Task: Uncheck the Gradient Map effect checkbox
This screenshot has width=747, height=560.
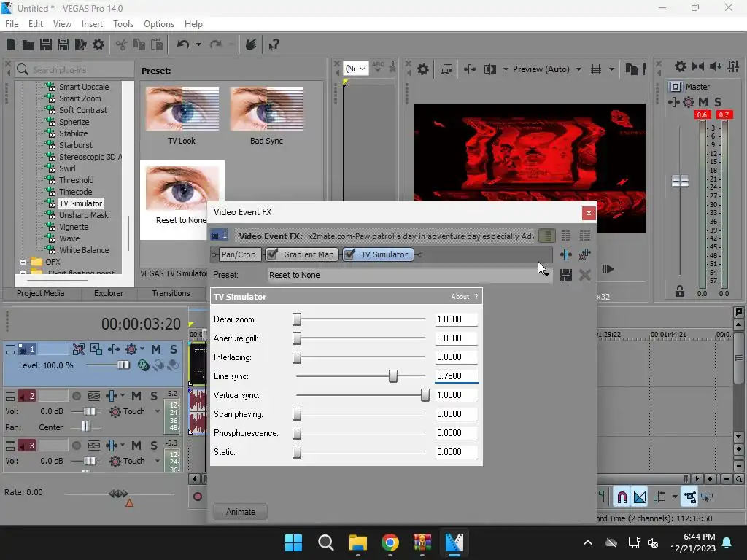Action: click(272, 254)
